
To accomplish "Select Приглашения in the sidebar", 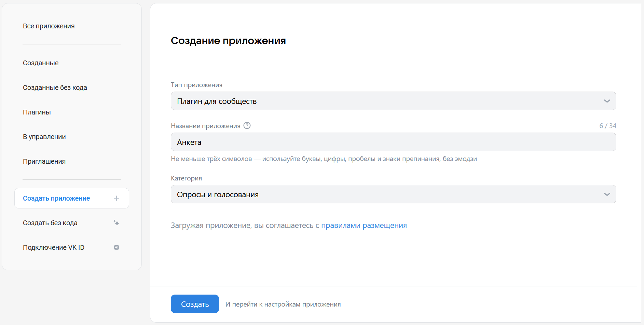I will [44, 161].
